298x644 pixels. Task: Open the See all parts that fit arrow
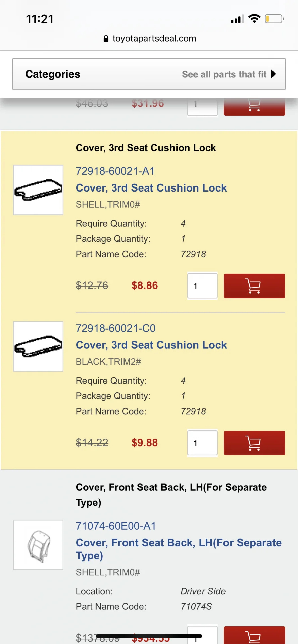click(274, 74)
